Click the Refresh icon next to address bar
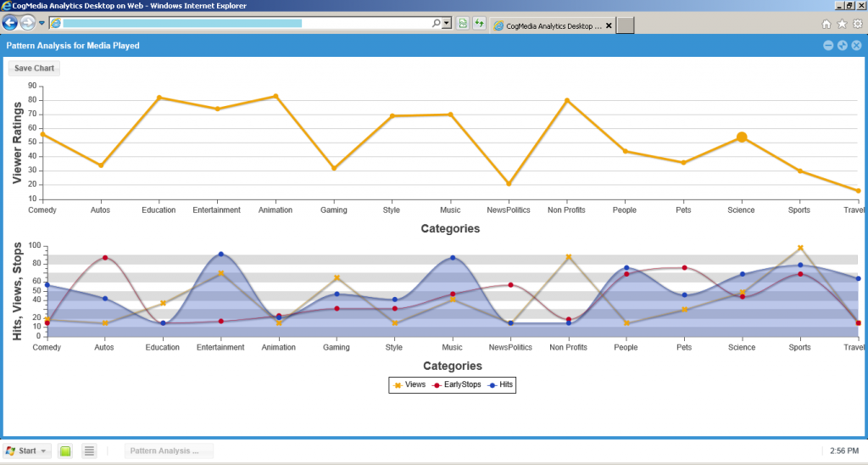 479,23
